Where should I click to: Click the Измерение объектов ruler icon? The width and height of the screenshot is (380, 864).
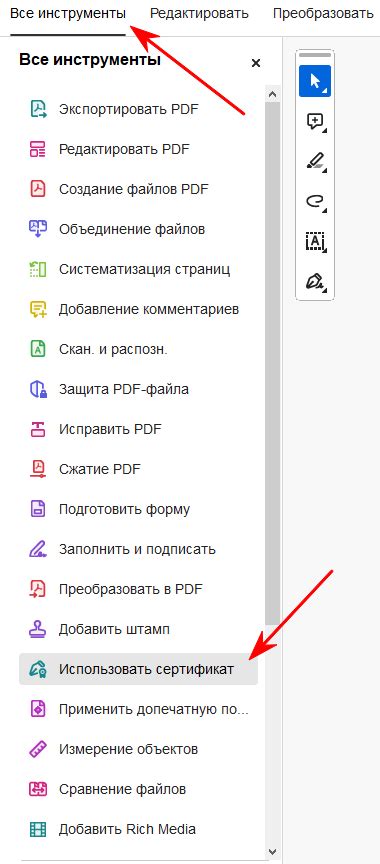(x=38, y=749)
